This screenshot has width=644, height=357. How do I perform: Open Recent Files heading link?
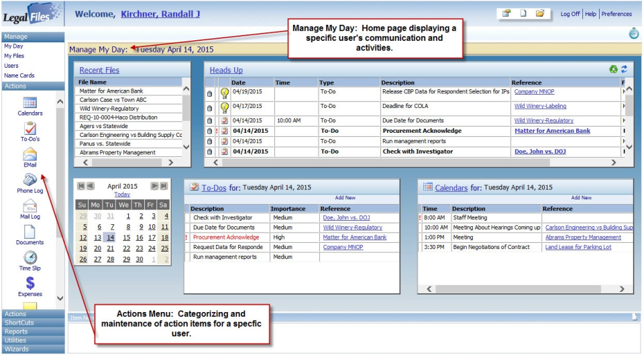point(99,70)
